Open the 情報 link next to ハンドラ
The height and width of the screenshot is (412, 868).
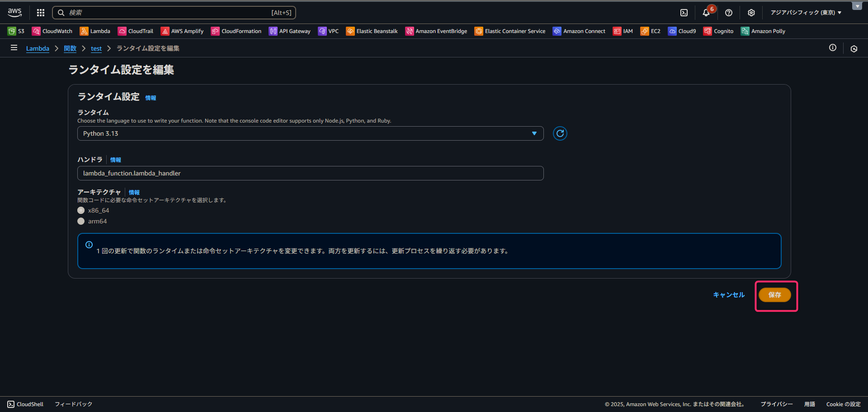tap(116, 160)
